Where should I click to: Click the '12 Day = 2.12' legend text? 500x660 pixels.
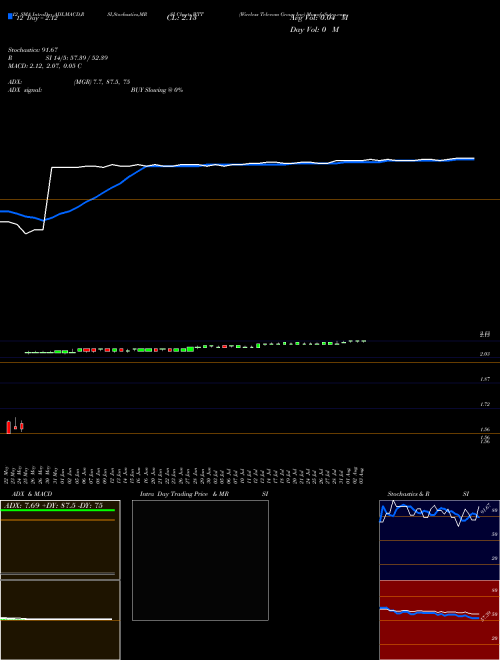(37, 18)
